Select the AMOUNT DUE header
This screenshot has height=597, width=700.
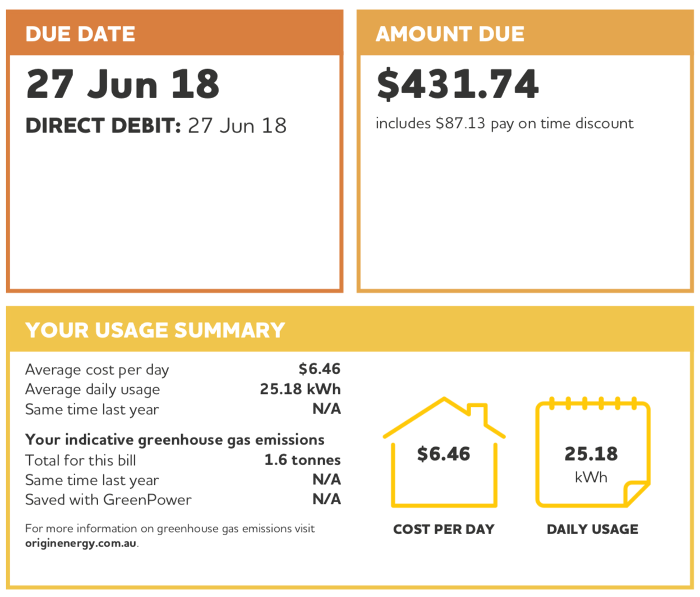click(x=450, y=34)
